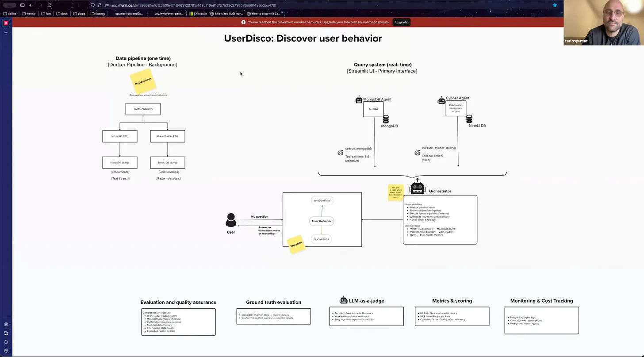Viewport: 644px width, 357px height.
Task: Select the Data collector box in the pipeline
Action: coord(143,109)
